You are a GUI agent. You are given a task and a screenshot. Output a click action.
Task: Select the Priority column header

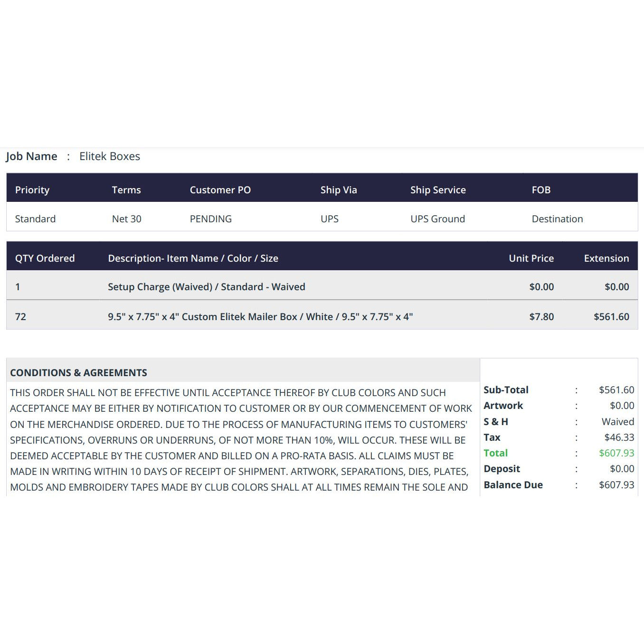click(32, 190)
